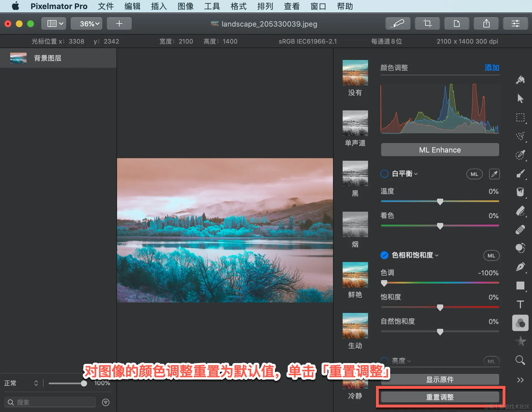
Task: Expand the 色相和饱和度 options chevron
Action: point(437,256)
